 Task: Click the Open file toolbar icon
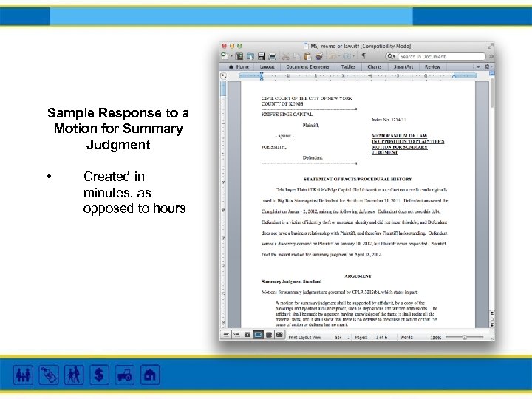tap(250, 56)
